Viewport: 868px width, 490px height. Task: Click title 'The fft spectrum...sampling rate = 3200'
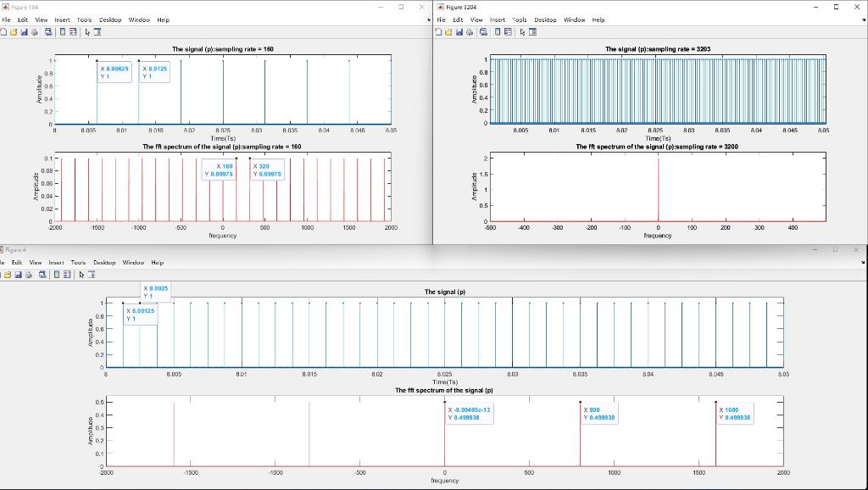657,147
